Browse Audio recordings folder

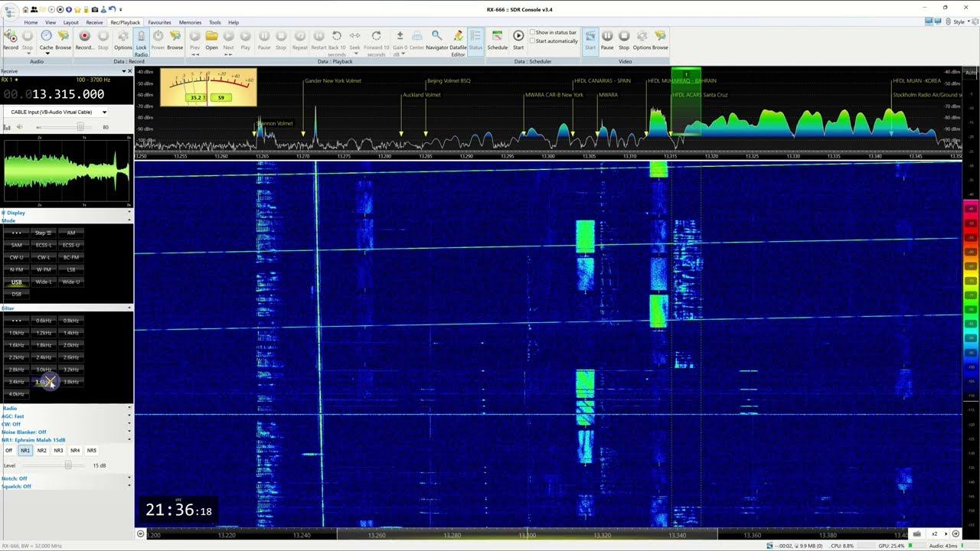[x=64, y=36]
